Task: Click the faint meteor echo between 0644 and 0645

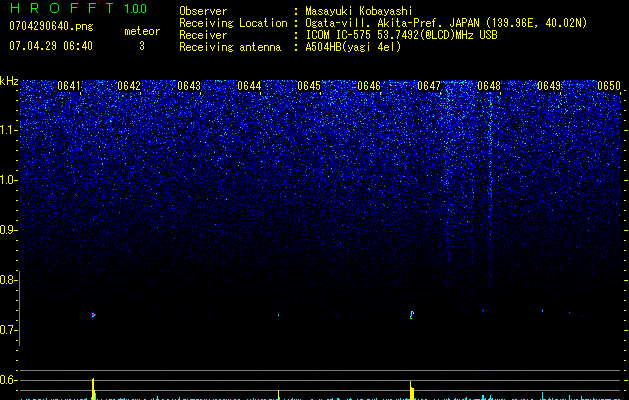Action: [278, 315]
